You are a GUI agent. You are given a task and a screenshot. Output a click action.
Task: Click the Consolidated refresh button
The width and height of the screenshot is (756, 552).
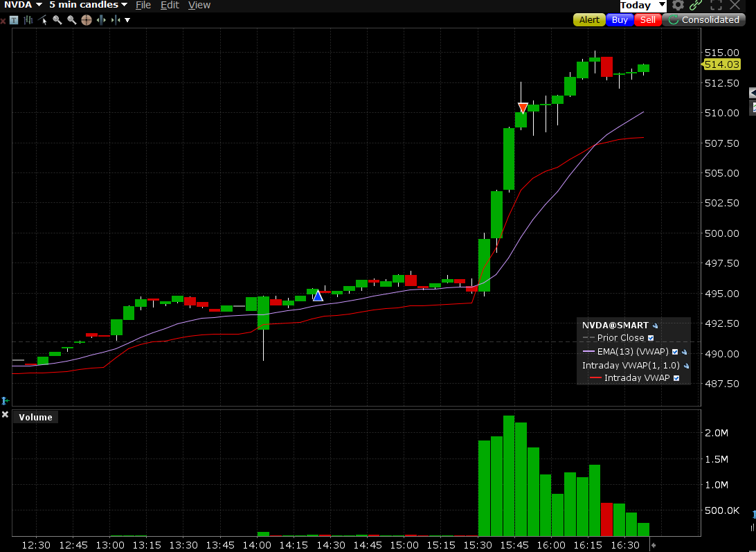[x=704, y=20]
